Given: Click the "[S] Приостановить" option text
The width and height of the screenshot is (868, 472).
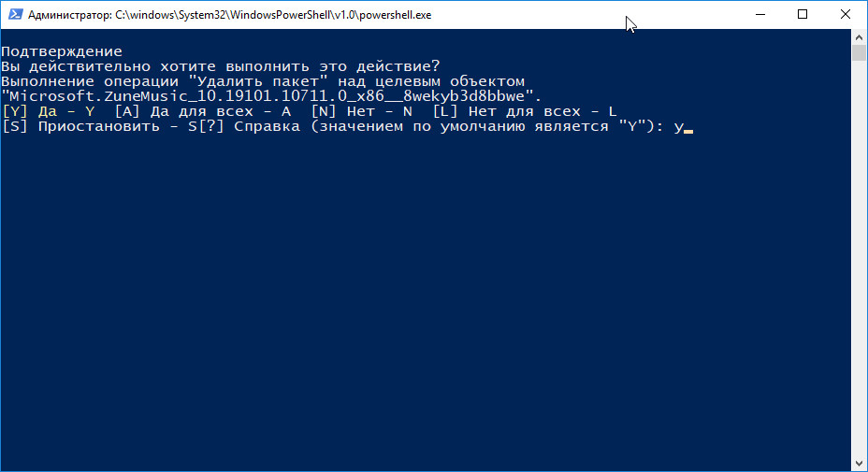Looking at the screenshot, I should (x=80, y=127).
